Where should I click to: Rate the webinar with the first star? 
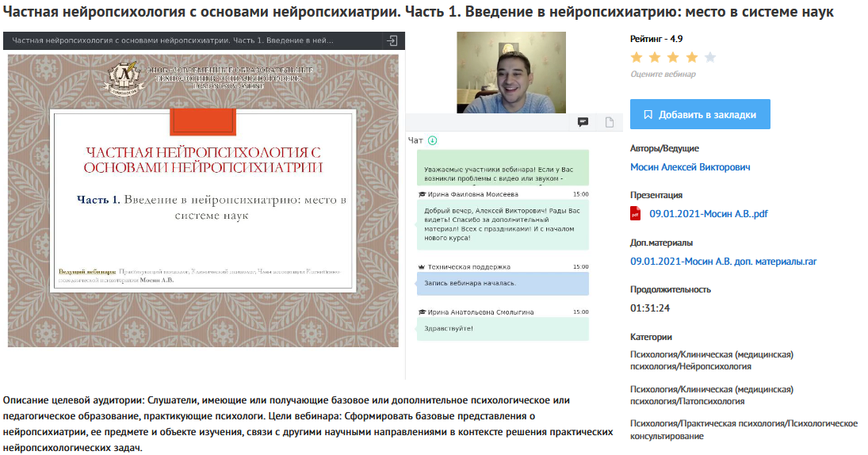636,57
